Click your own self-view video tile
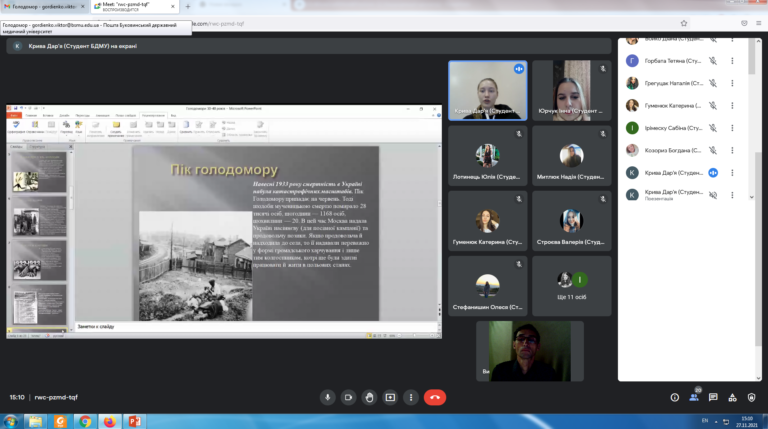 coord(530,351)
